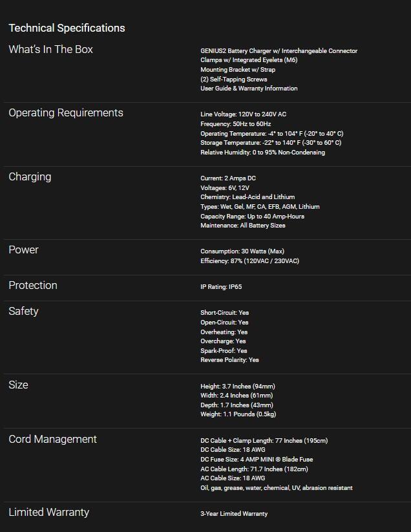Select the DC Fuse Size line
Viewport: 411px width, 532px height.
pyautogui.click(x=257, y=460)
